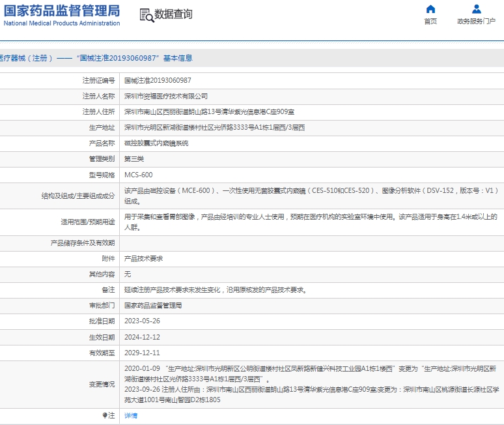Click the 数据查询 heading text

tap(174, 14)
